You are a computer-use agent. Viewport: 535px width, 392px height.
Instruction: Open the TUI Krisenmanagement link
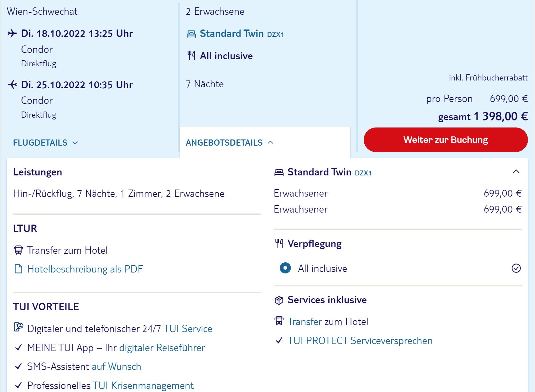click(x=143, y=385)
